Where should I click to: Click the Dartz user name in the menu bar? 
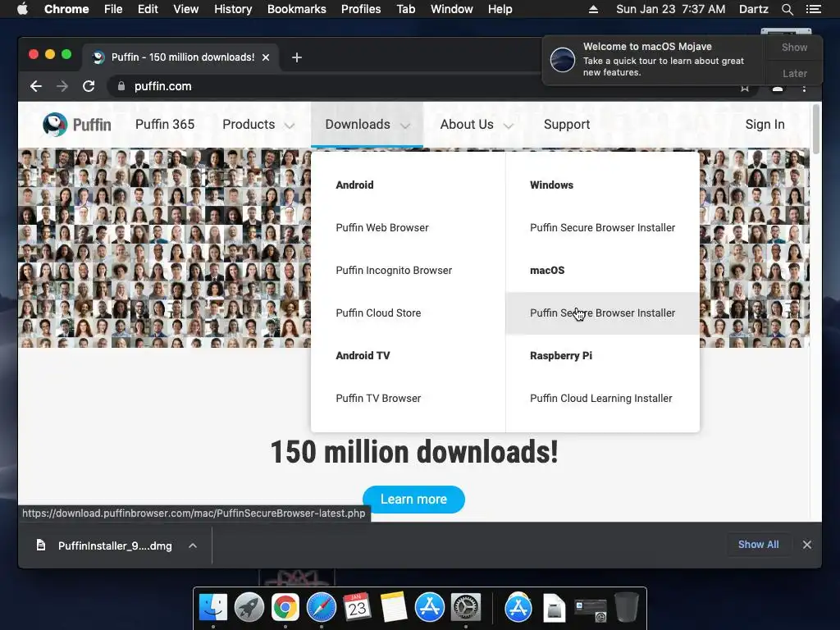753,9
